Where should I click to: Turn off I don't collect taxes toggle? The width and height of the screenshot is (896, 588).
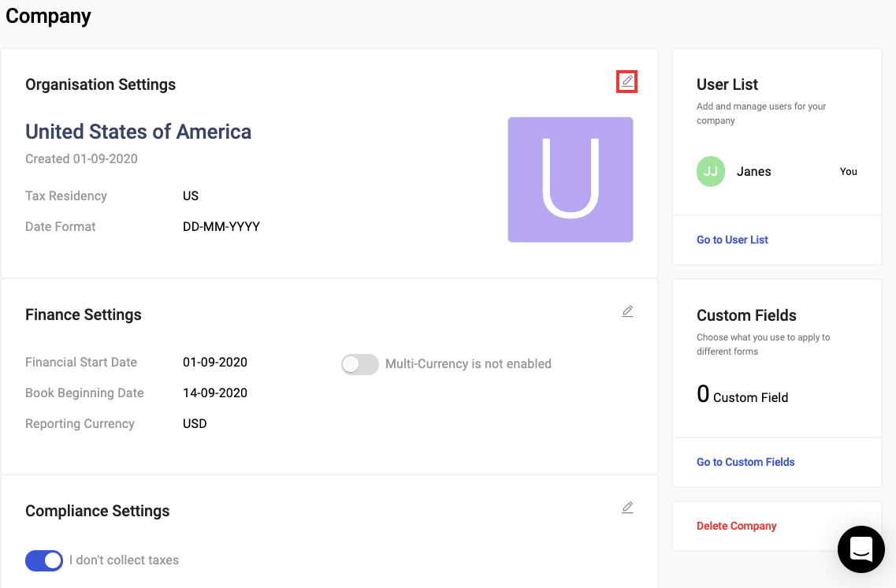44,560
